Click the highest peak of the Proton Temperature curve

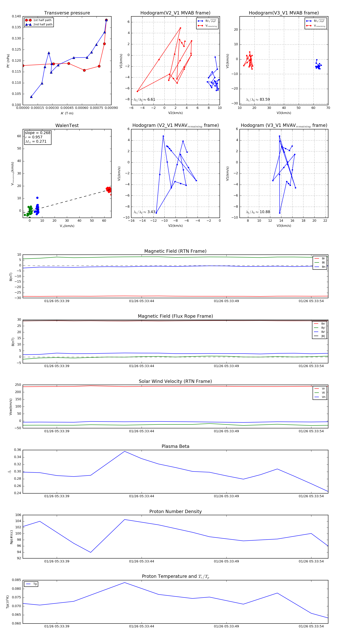124,583
